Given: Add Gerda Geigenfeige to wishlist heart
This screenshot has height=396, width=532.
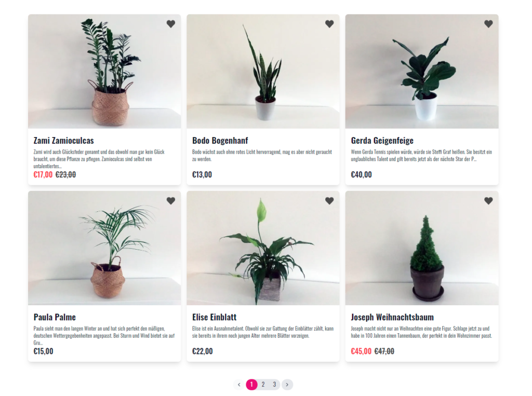Looking at the screenshot, I should (x=488, y=24).
